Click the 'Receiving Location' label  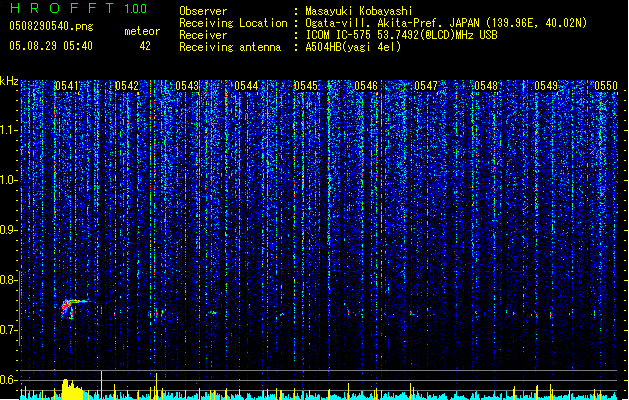coord(233,23)
